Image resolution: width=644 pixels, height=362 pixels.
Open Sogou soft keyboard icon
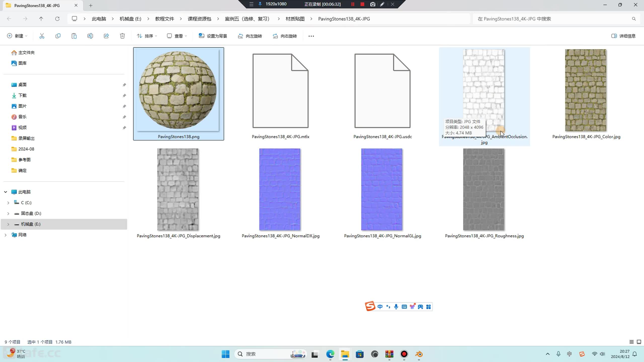[404, 306]
